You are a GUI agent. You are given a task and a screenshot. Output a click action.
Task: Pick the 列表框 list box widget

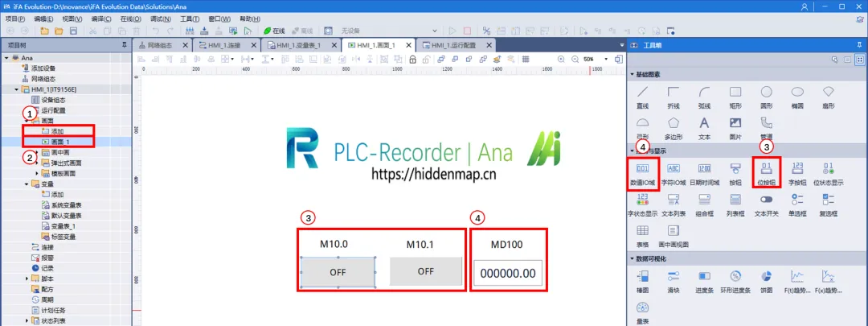(735, 204)
